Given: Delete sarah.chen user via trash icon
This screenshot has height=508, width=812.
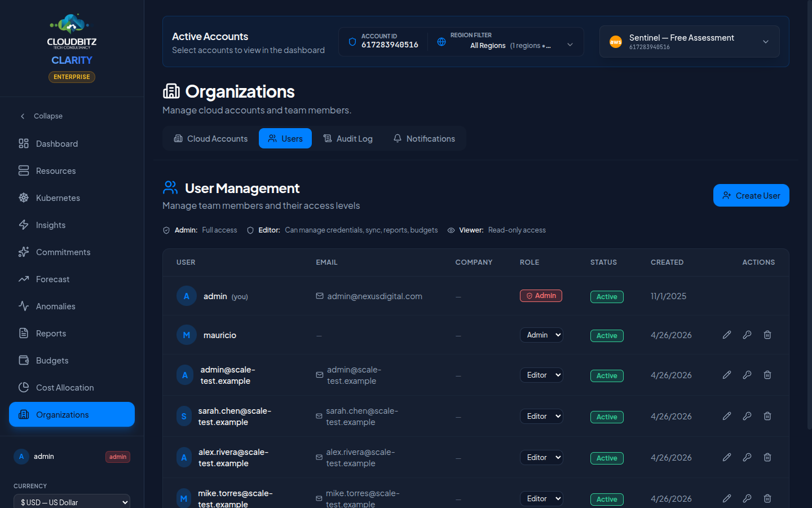Looking at the screenshot, I should (767, 416).
